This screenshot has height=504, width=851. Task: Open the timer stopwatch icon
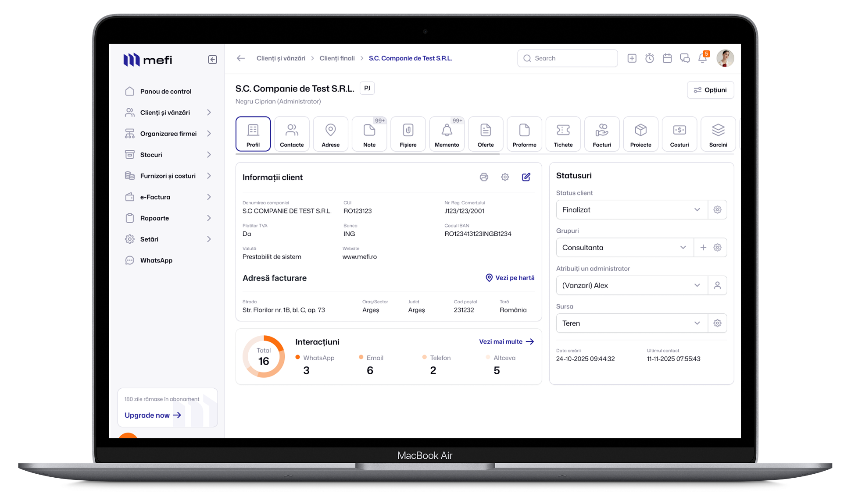pos(650,58)
